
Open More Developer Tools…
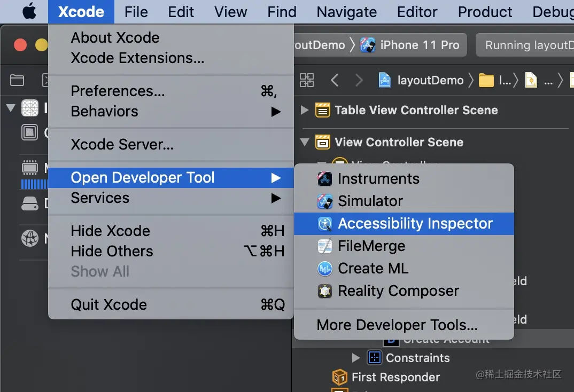coord(397,325)
